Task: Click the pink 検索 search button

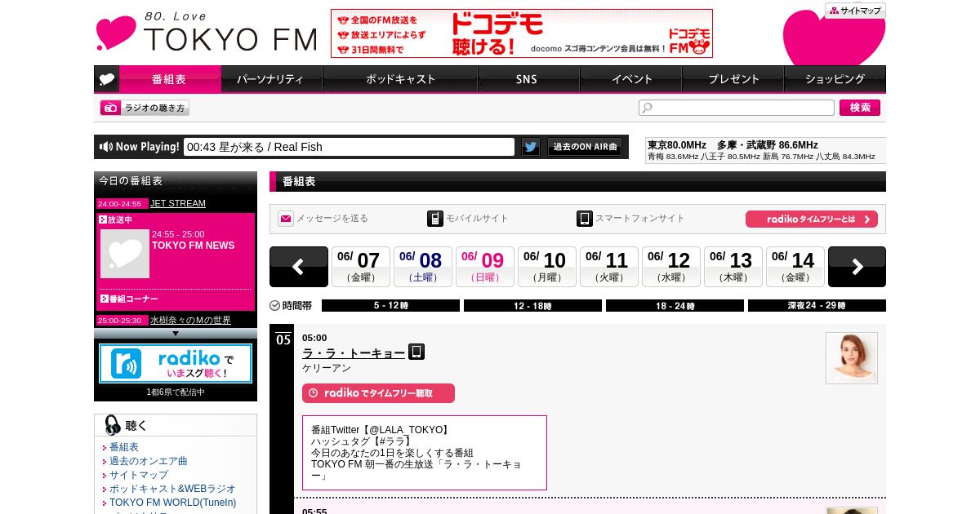Action: point(860,108)
